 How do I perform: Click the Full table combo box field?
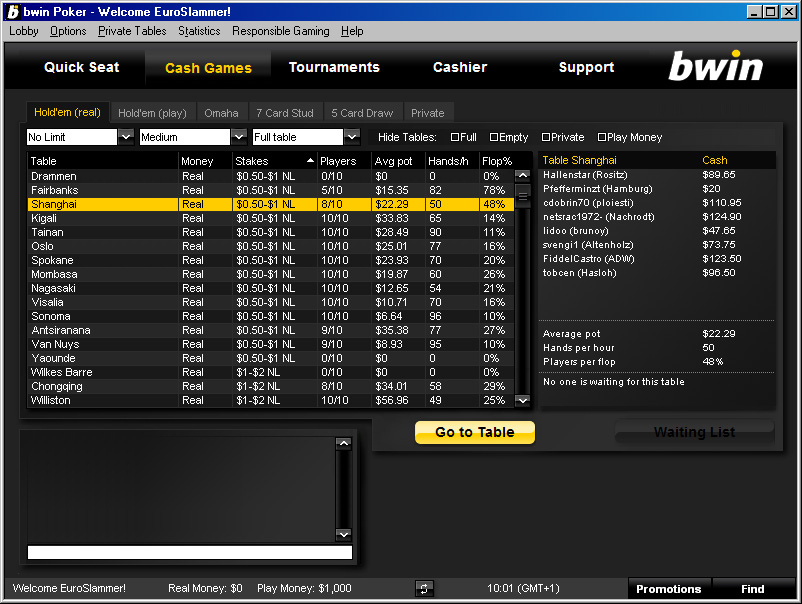tap(298, 137)
